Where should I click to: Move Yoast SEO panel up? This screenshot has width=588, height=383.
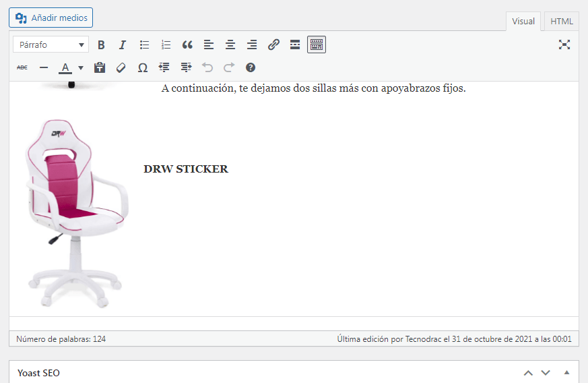pyautogui.click(x=528, y=373)
